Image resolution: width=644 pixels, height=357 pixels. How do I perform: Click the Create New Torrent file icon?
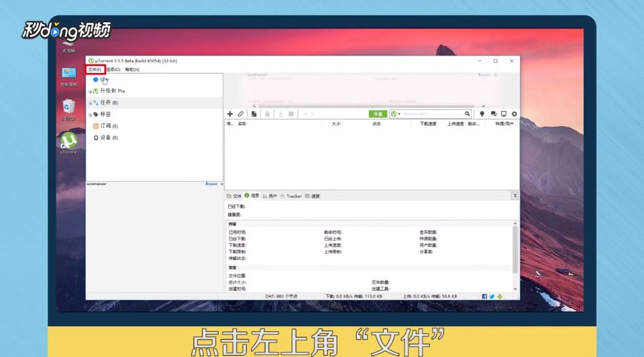[x=254, y=114]
